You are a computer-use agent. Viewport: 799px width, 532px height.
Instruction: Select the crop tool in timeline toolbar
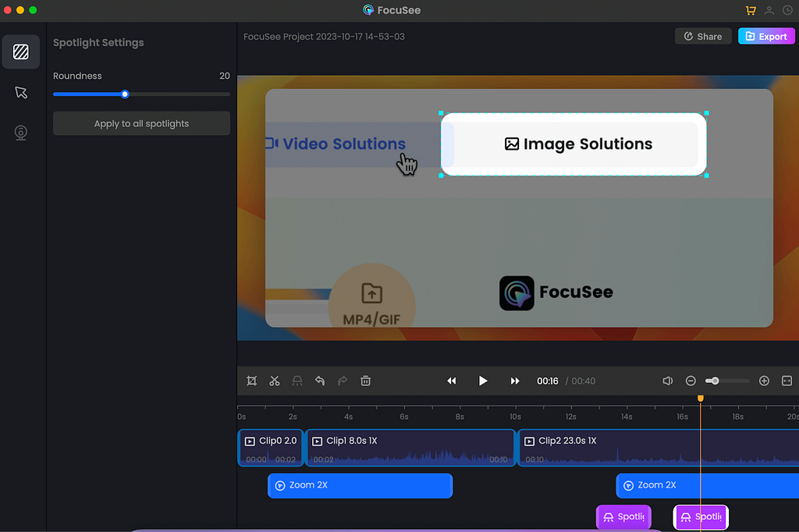251,381
